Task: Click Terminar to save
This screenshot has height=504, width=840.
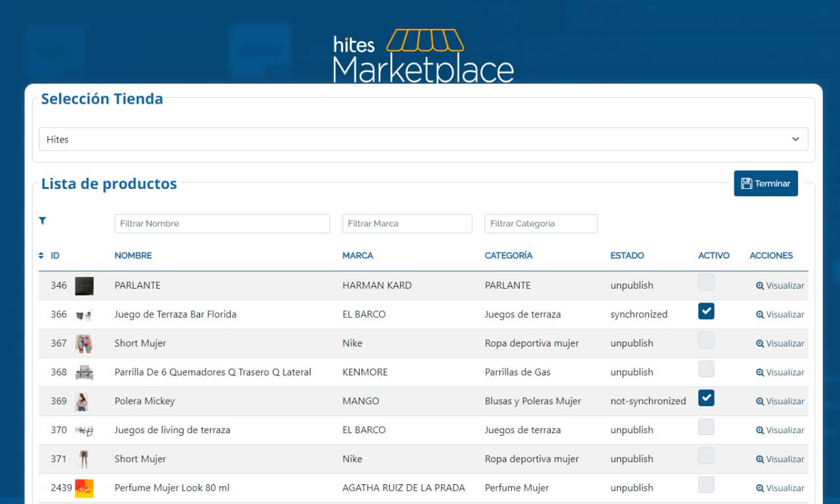Action: pos(766,183)
